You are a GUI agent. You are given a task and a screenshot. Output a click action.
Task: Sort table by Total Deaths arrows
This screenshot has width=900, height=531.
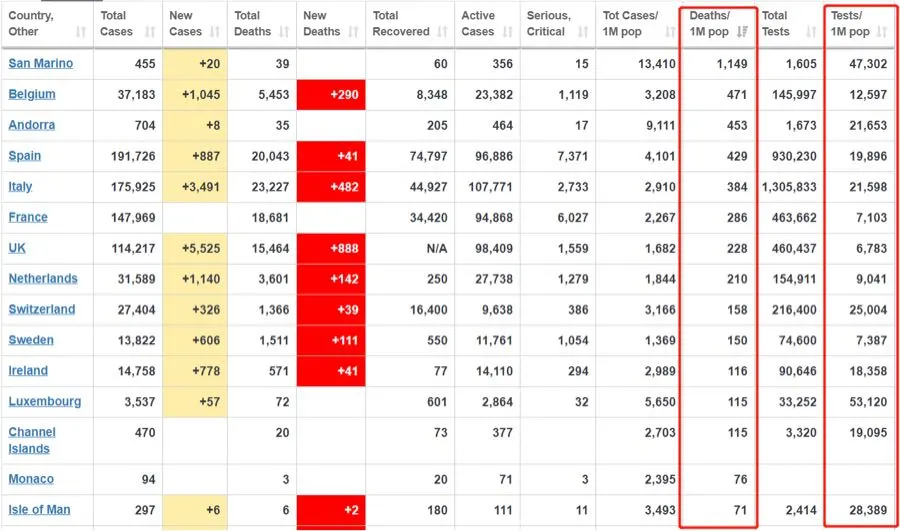(x=284, y=32)
